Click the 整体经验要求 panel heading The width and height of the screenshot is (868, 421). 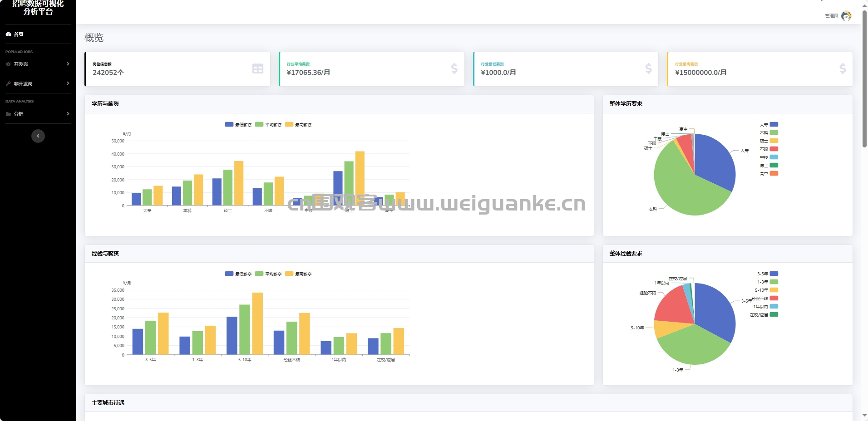tap(626, 254)
